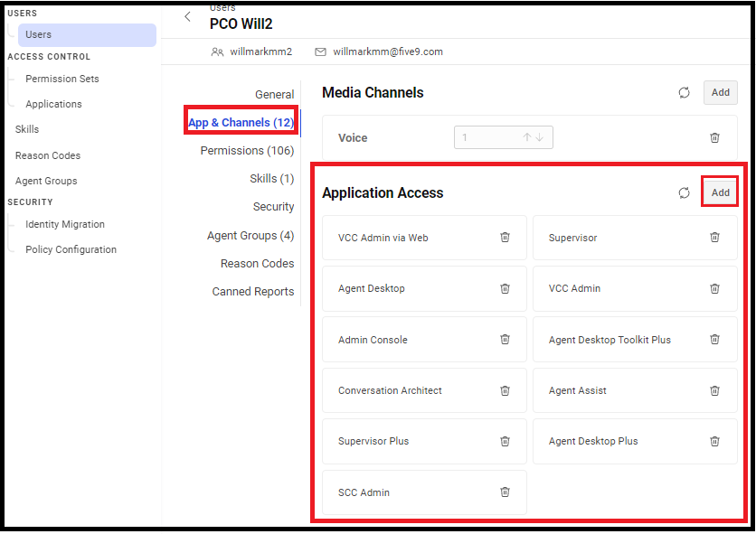Remove SCC Admin application
The width and height of the screenshot is (756, 534).
[505, 492]
